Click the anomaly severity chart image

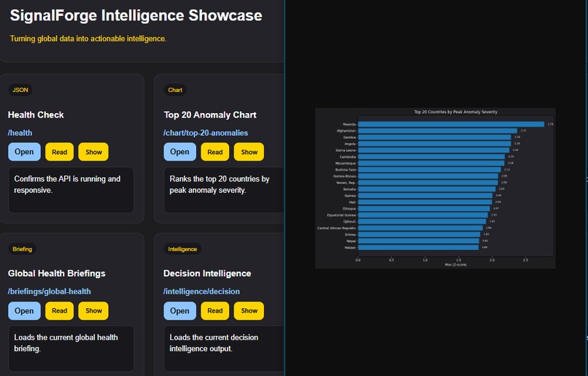click(435, 188)
